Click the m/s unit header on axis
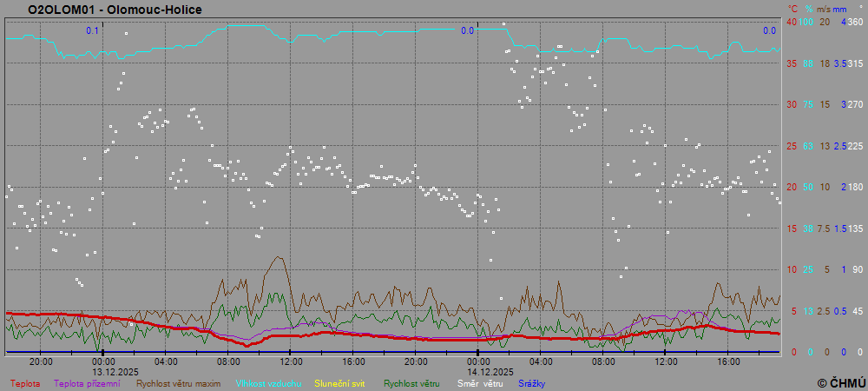Image resolution: width=868 pixels, height=391 pixels. 825,8
